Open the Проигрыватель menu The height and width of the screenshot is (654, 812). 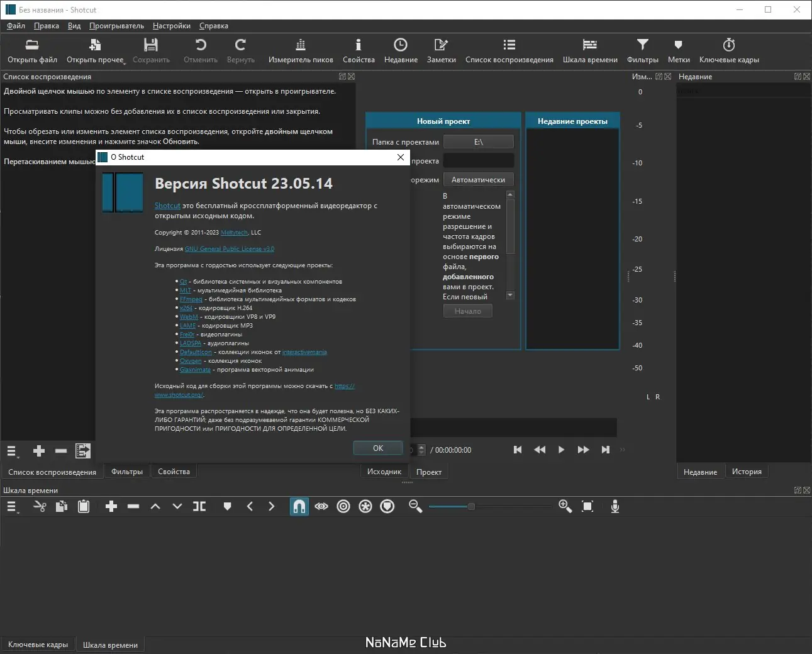116,26
